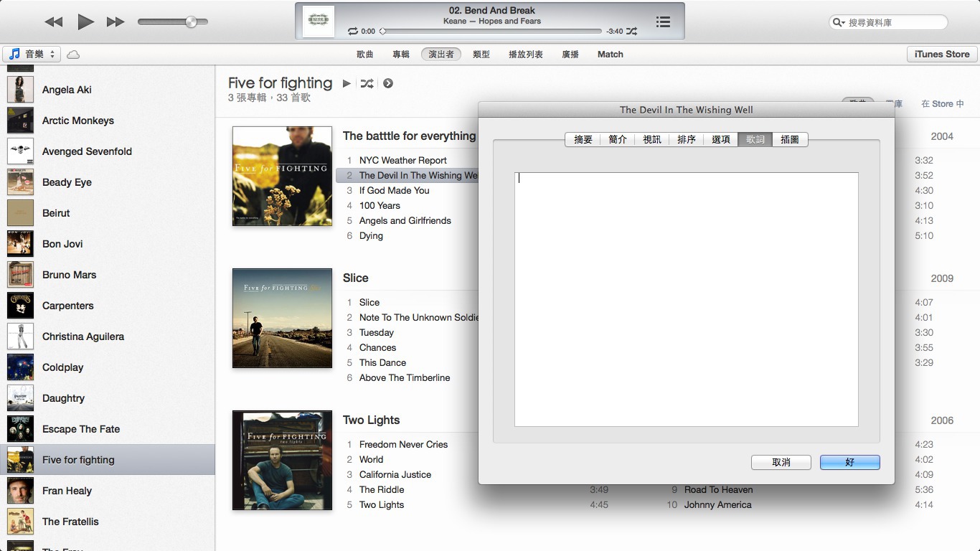Select the 演出者 view tab
This screenshot has width=980, height=551.
[441, 55]
